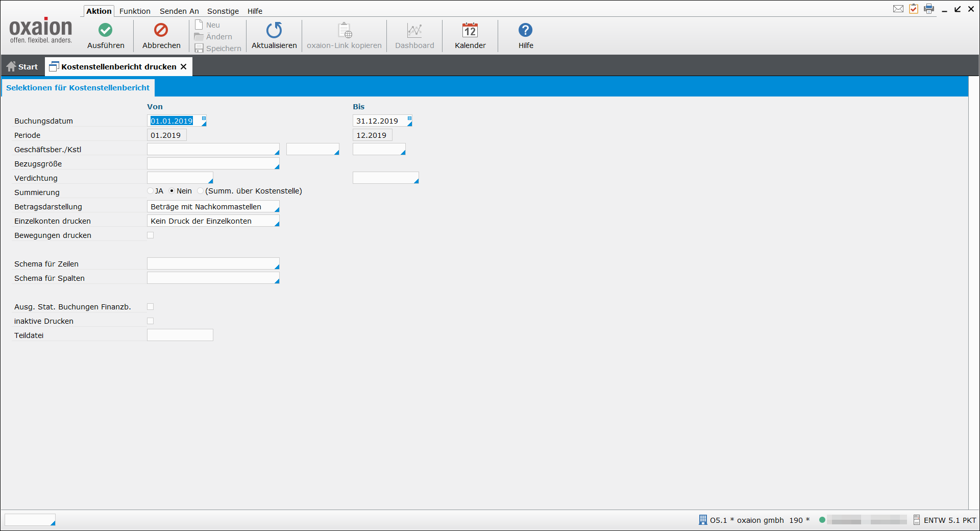980x531 pixels.
Task: Click the Ändern folder icon
Action: (x=199, y=37)
